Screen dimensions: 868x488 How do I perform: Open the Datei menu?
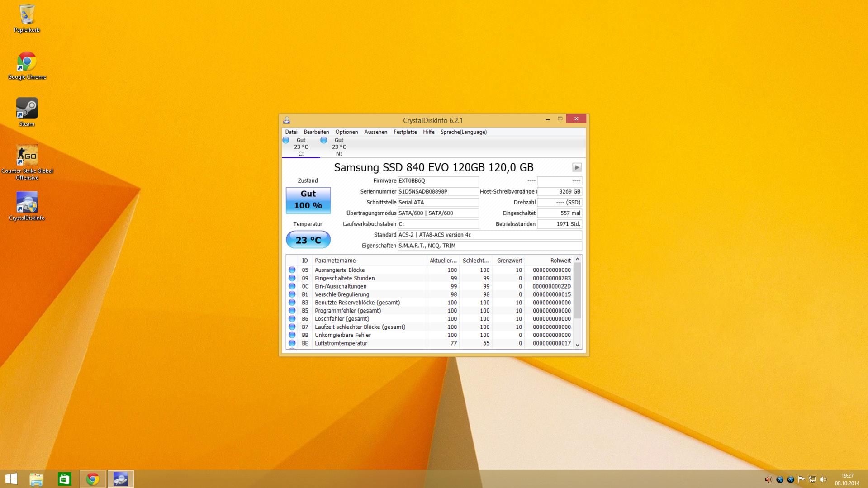tap(291, 132)
